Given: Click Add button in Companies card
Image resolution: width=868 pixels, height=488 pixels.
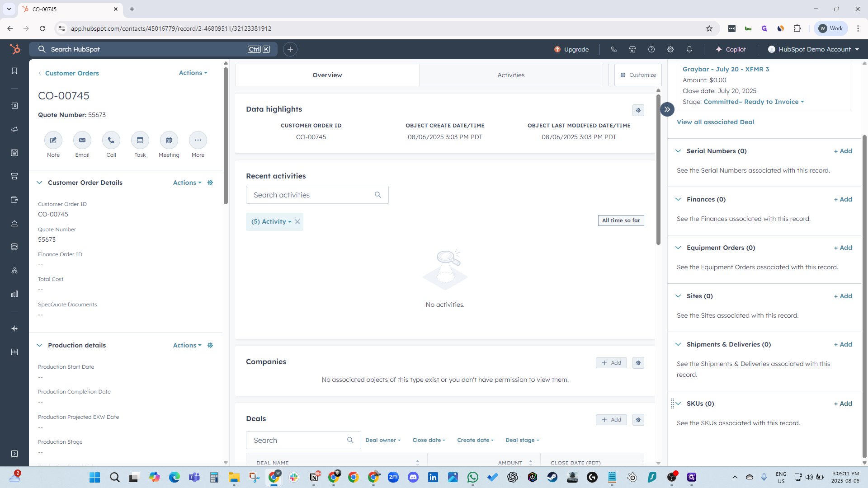Looking at the screenshot, I should click(611, 363).
